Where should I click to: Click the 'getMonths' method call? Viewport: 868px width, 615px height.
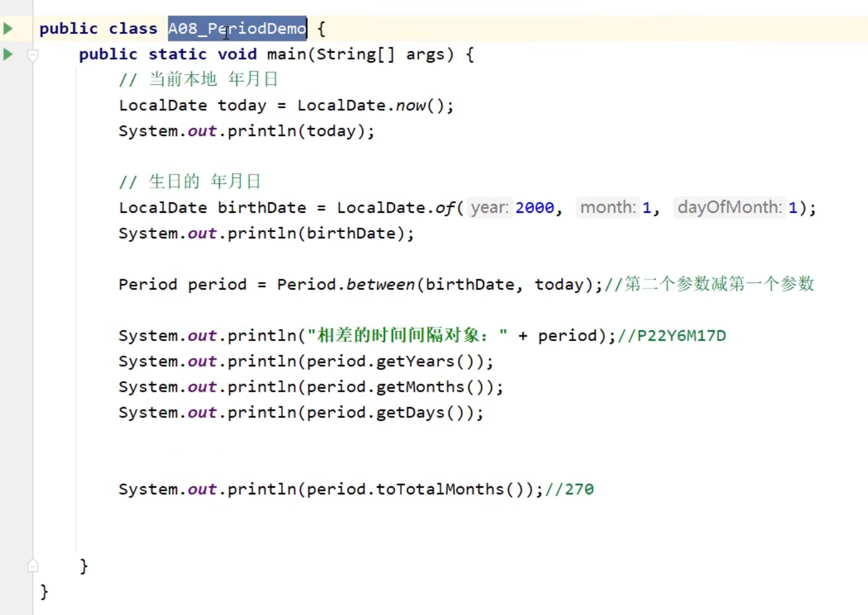[x=420, y=387]
